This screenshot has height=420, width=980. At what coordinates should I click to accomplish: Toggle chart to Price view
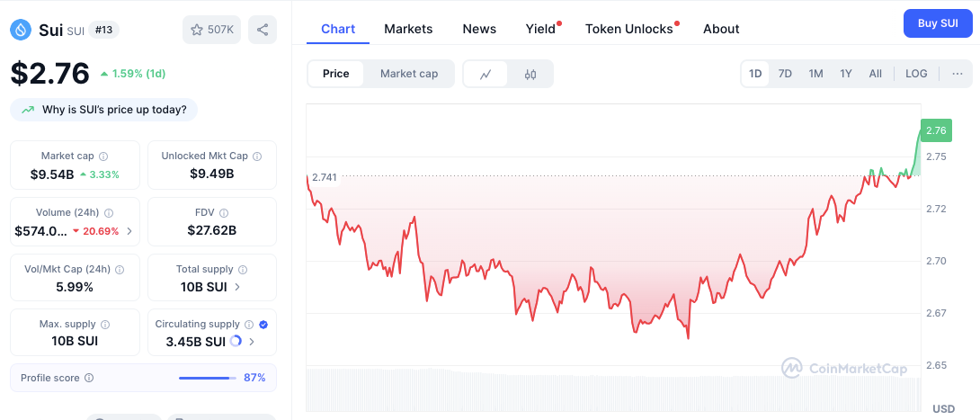coord(335,74)
